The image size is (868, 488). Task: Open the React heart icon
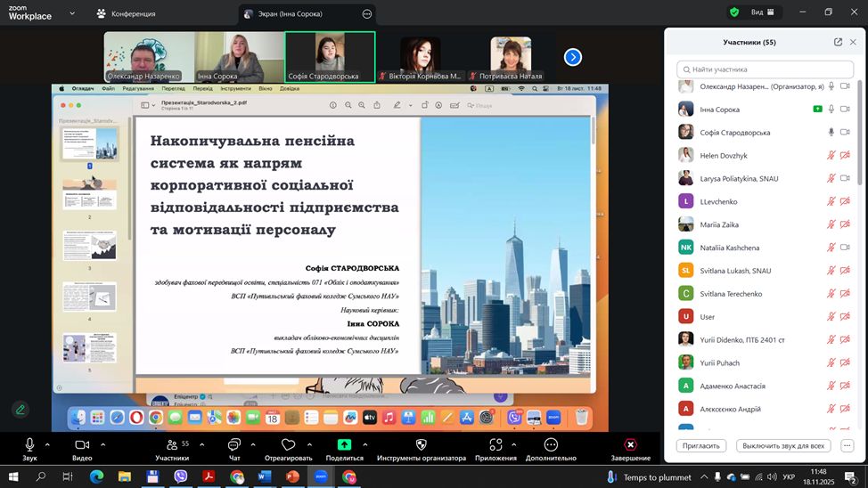pyautogui.click(x=288, y=444)
